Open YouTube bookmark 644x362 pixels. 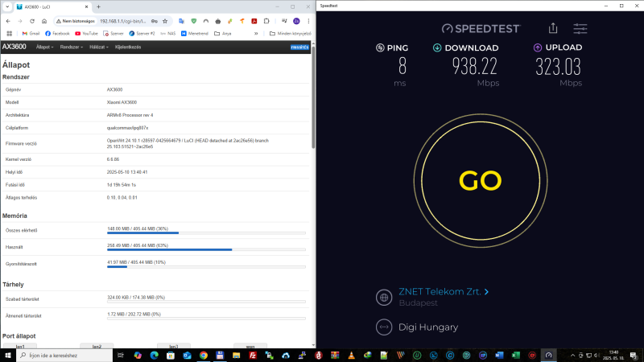point(86,34)
